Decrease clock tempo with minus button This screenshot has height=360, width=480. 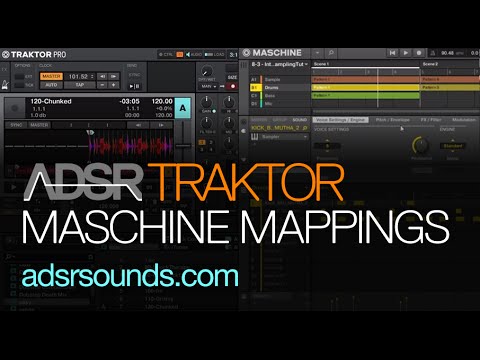point(102,85)
